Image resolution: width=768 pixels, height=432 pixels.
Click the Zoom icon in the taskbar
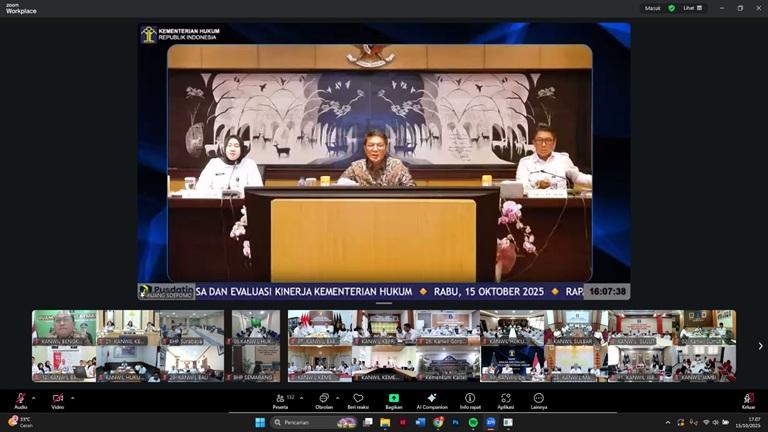[491, 422]
